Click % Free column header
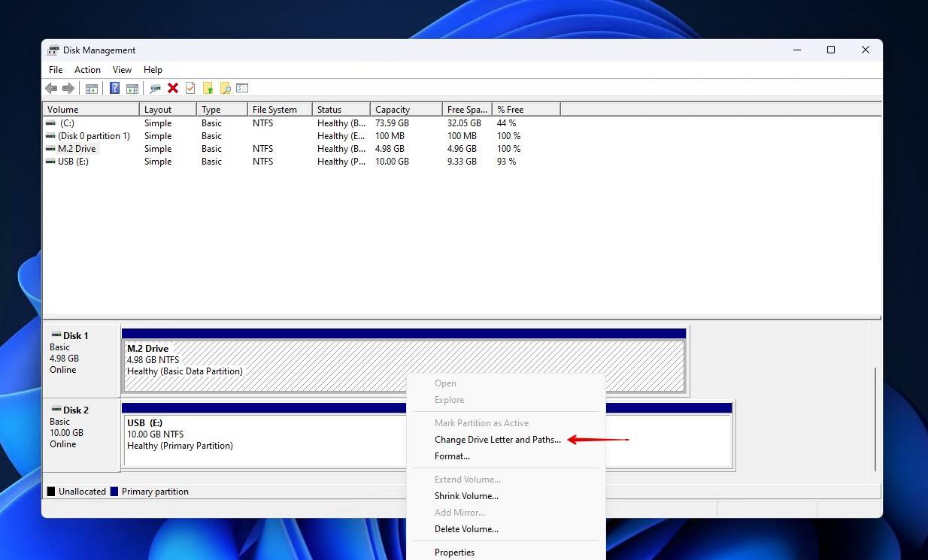 pos(526,110)
